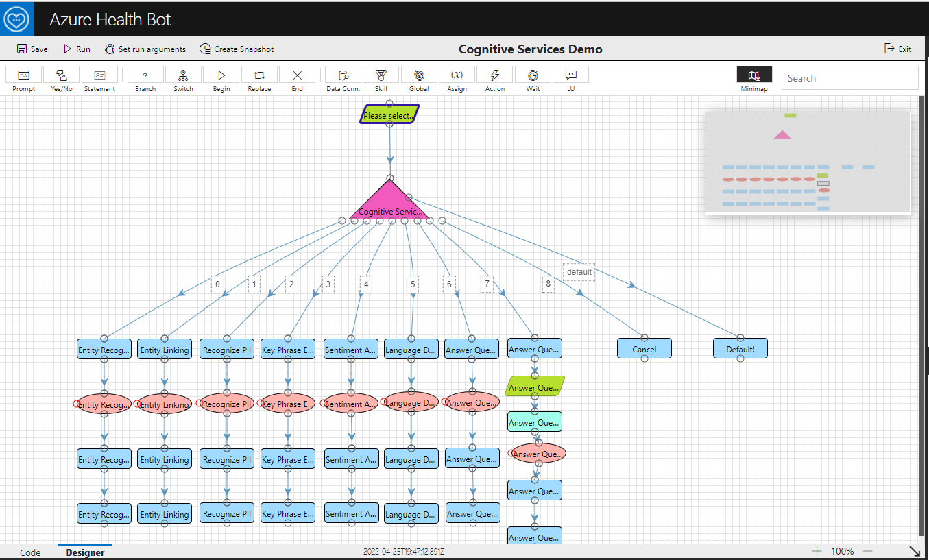
Task: Add an Action element
Action: [495, 80]
